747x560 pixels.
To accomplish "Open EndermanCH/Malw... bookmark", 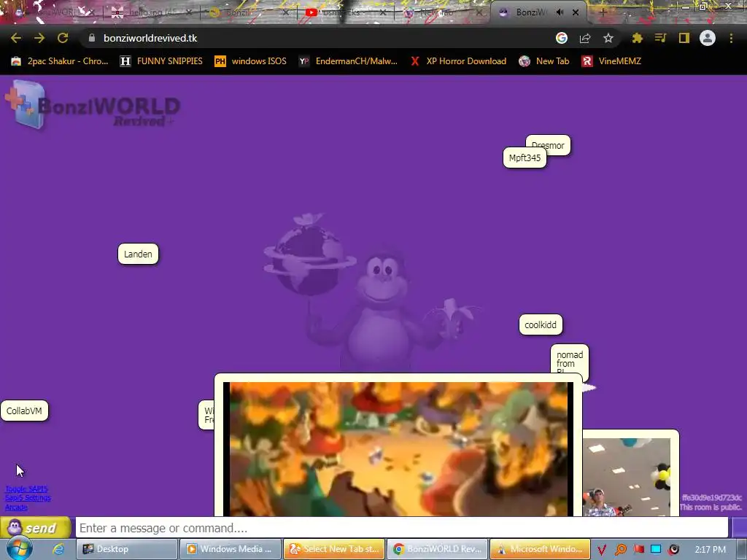I will pos(348,61).
